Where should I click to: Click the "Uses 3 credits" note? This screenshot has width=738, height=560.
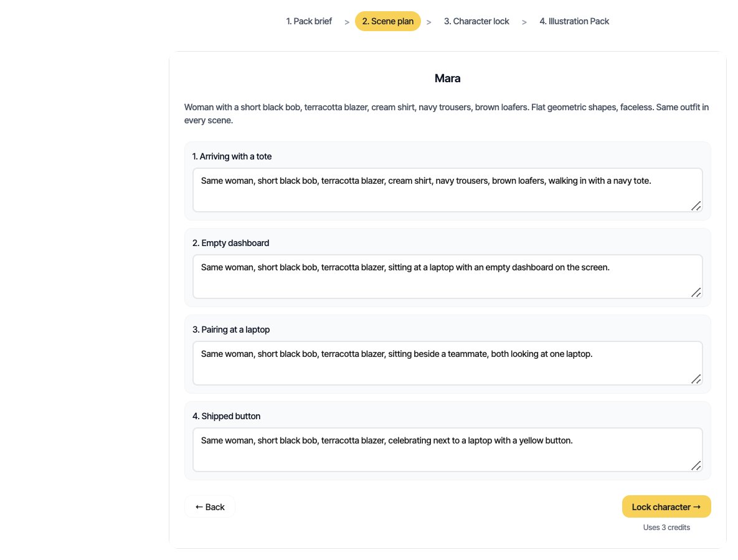(666, 528)
